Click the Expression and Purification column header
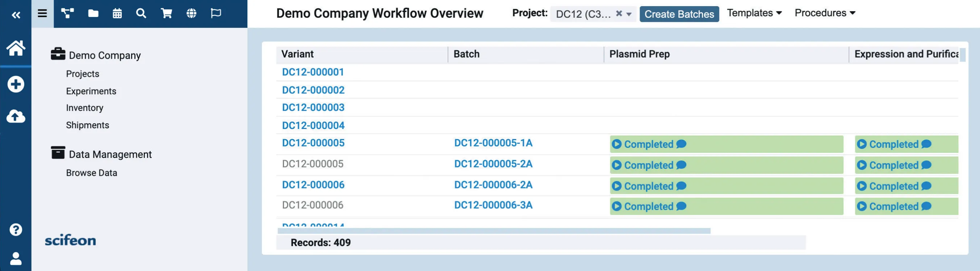The image size is (980, 271). pos(904,54)
